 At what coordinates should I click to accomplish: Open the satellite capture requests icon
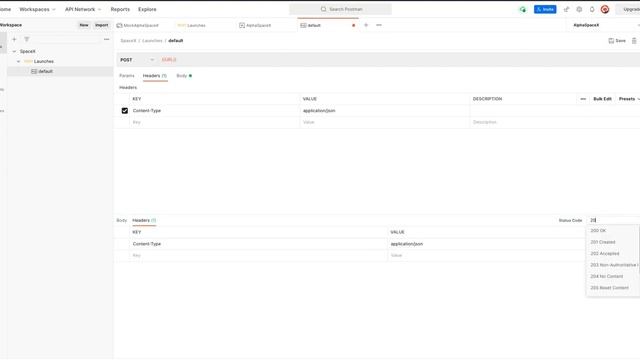[x=566, y=9]
